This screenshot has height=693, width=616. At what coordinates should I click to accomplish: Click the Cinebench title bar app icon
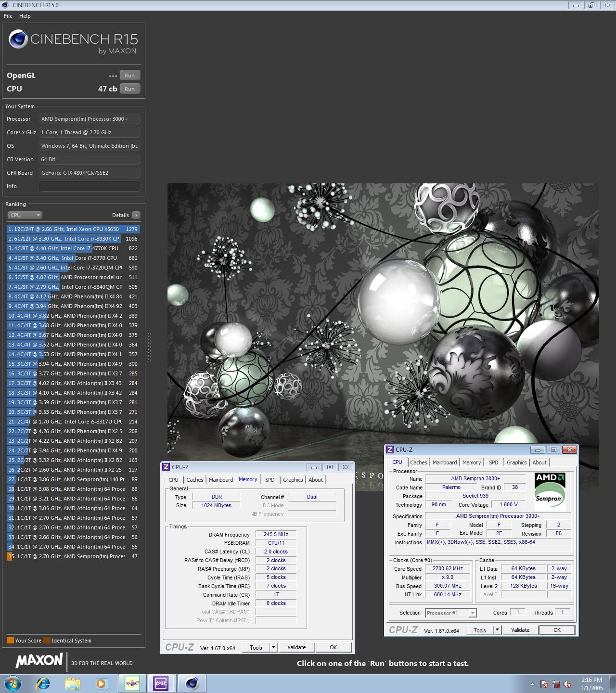tap(6, 5)
